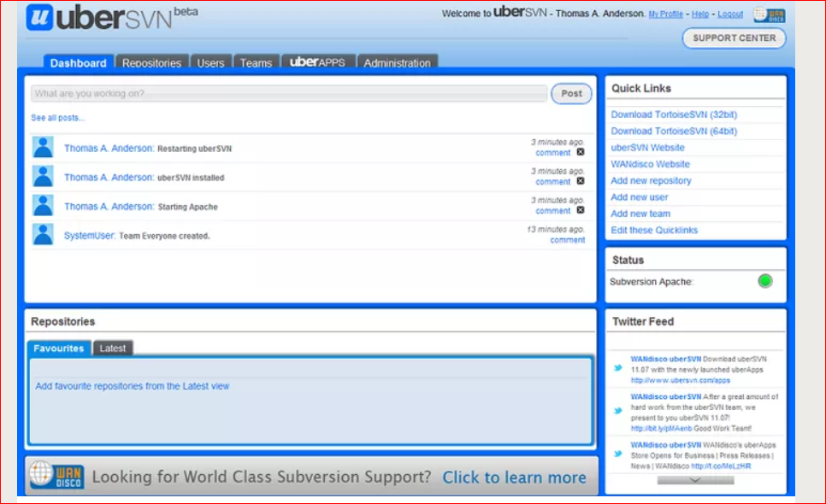Open avatar for 'Restarting uberSVN' post
826x504 pixels.
pyautogui.click(x=43, y=147)
